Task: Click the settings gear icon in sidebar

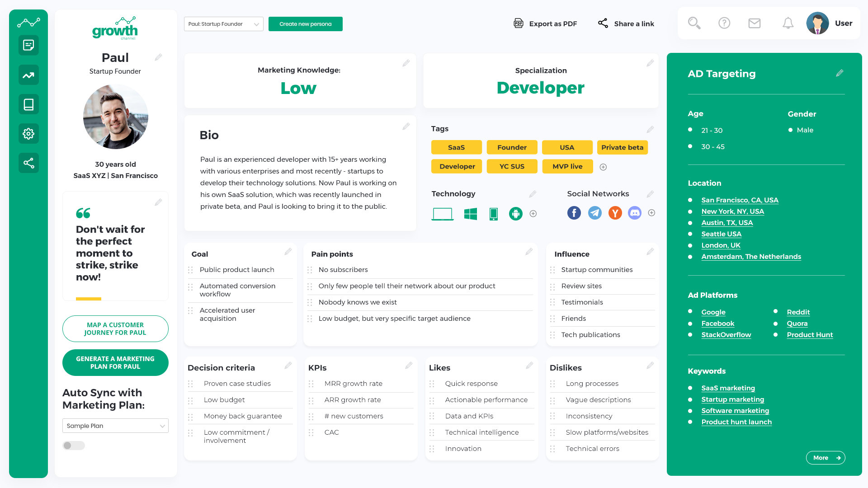Action: 28,133
